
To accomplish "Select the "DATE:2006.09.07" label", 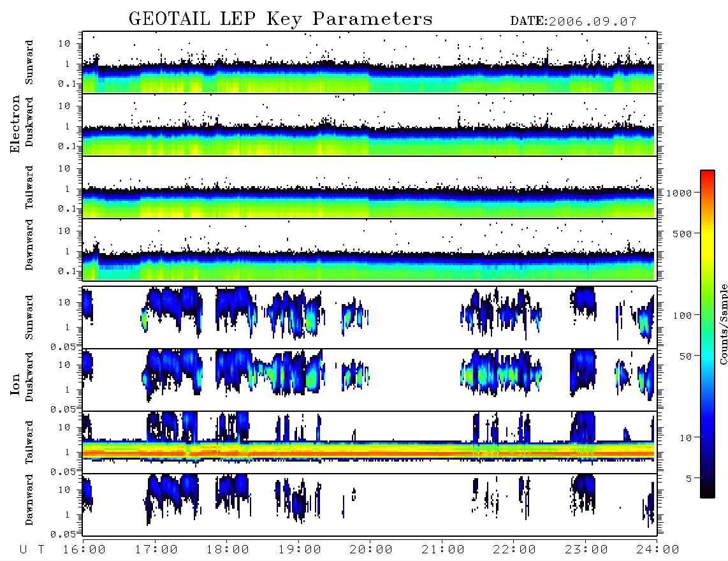I will point(573,22).
